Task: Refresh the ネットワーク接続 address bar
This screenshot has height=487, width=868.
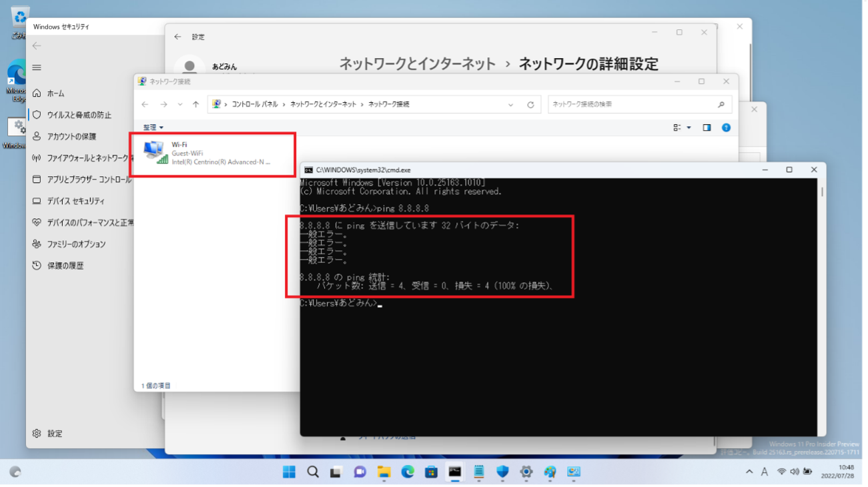Action: click(x=530, y=105)
